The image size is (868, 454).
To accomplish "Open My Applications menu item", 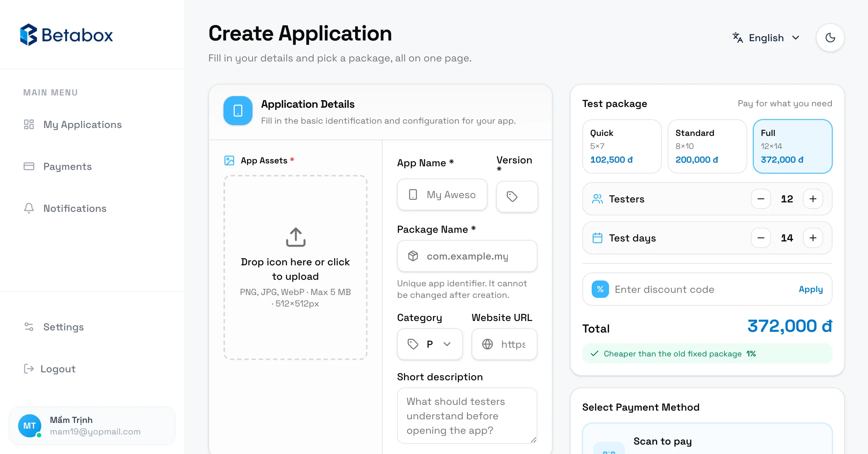I will (x=92, y=124).
